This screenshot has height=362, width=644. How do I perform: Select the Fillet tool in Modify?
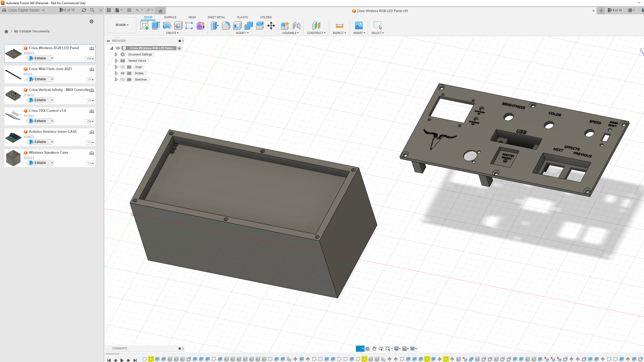point(226,26)
